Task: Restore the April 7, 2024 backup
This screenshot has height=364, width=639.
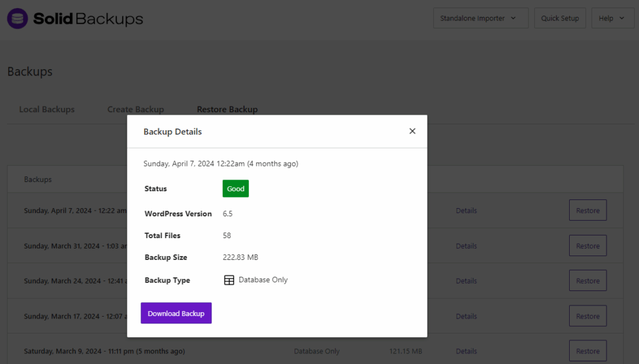Action: coord(587,211)
